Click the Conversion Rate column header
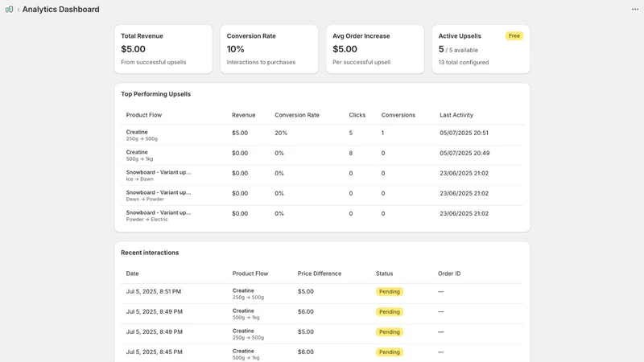The height and width of the screenshot is (362, 644). [x=297, y=115]
